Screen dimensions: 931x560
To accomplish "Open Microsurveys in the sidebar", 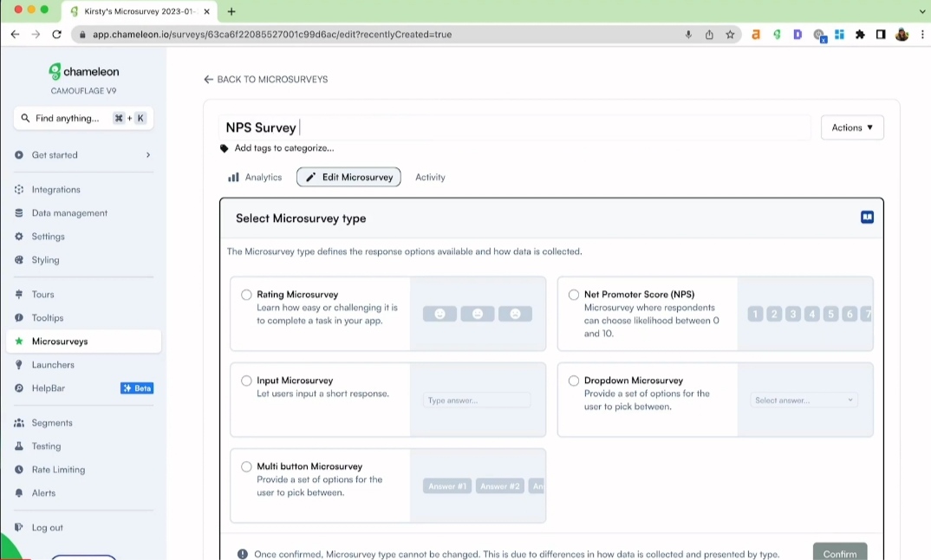I will point(84,342).
